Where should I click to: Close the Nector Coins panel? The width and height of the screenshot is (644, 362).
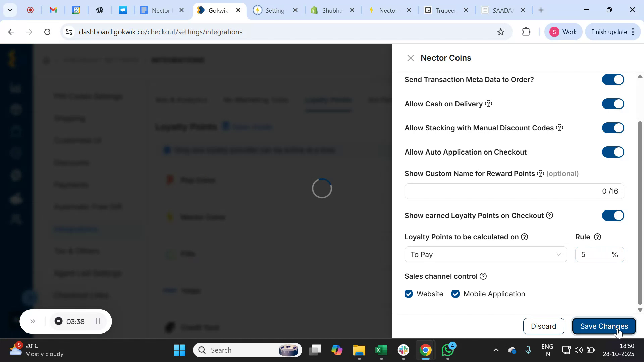[x=411, y=58]
